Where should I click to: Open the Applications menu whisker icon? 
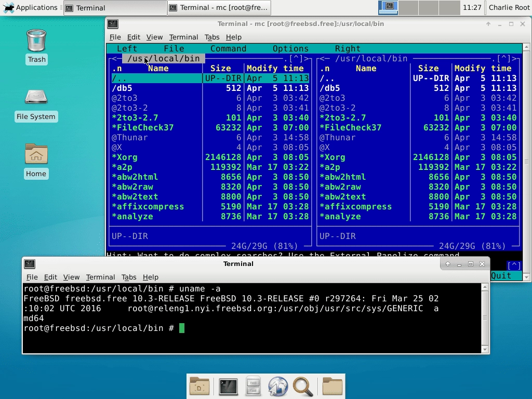click(x=8, y=7)
